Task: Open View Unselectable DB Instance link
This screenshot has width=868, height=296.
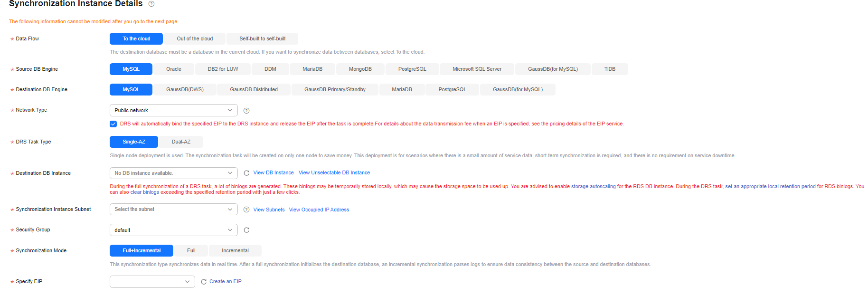Action: click(334, 172)
